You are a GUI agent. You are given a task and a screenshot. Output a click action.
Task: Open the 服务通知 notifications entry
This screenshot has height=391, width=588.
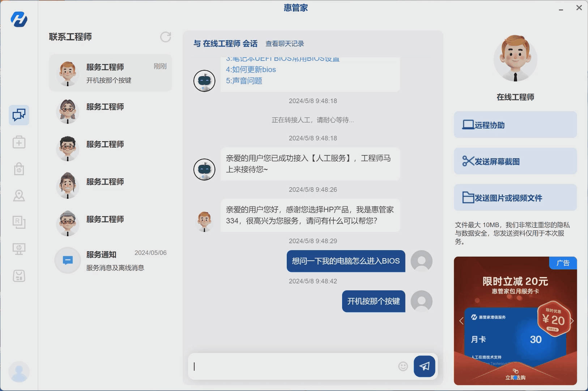[110, 260]
